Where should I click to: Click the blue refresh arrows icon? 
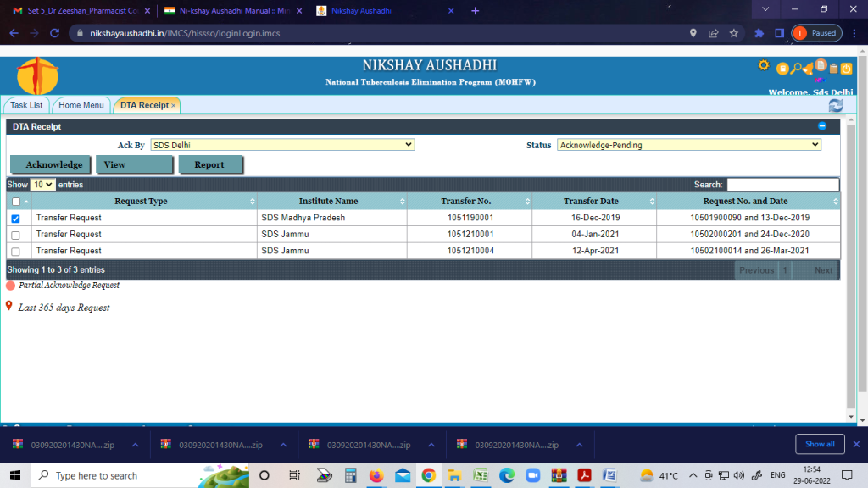[x=835, y=105]
